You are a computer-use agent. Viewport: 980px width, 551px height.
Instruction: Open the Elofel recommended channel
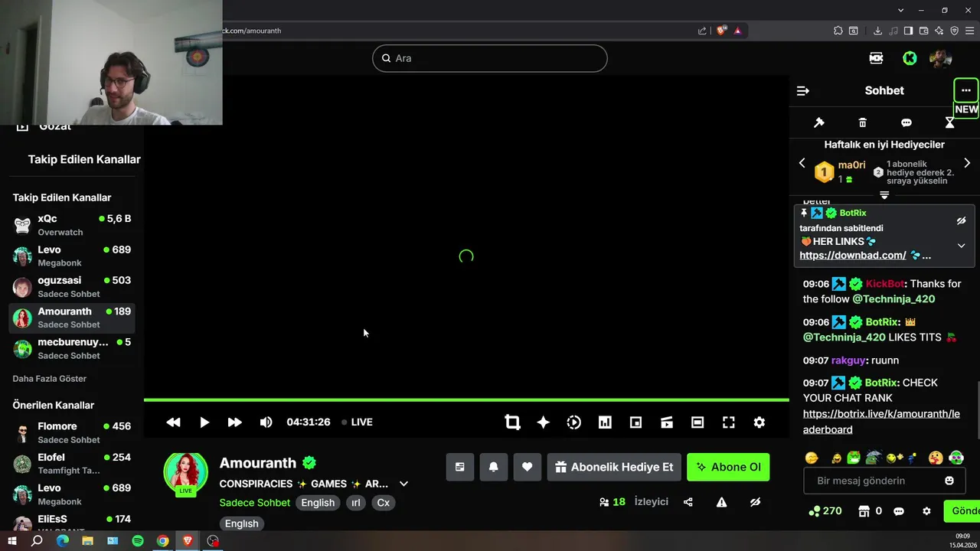point(73,464)
